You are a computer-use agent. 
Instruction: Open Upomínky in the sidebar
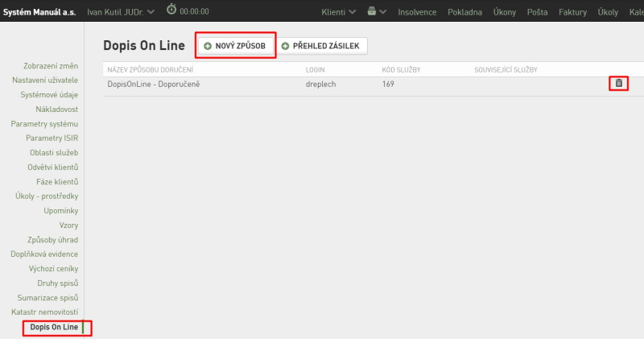(61, 211)
